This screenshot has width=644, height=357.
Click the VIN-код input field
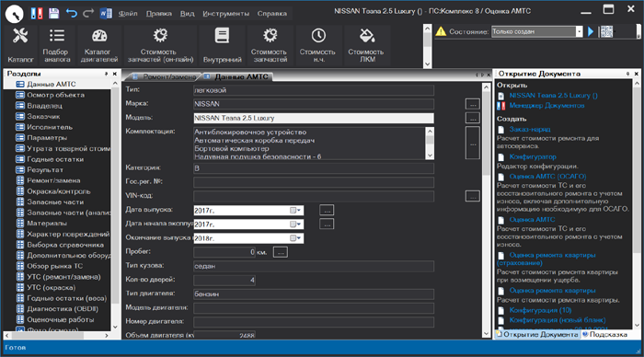coord(314,196)
